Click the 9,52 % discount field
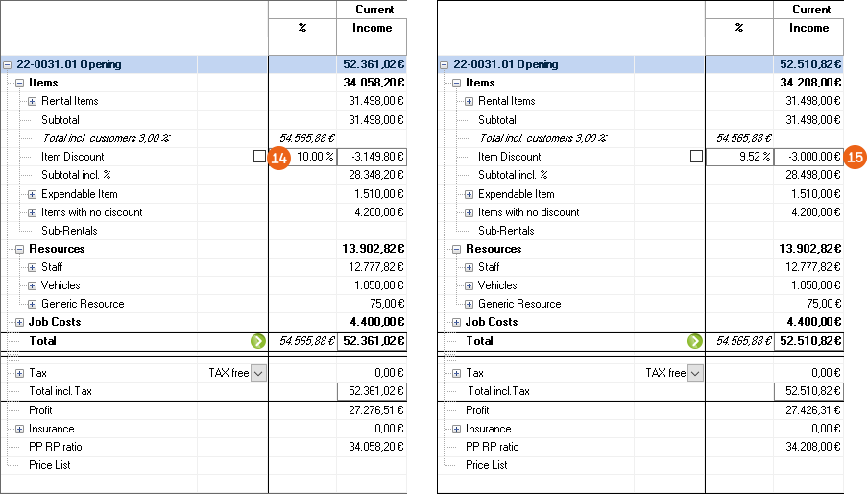Screen dimensions: 868x494 pyautogui.click(x=741, y=157)
